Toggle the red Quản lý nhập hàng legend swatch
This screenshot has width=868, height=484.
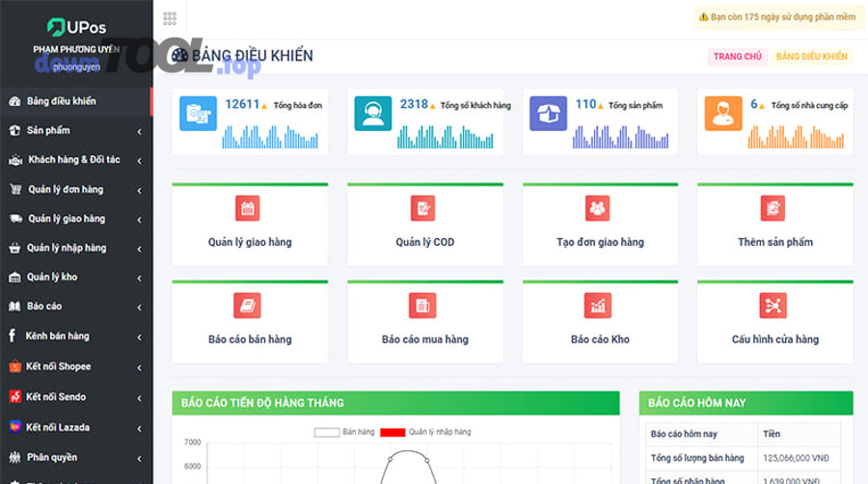[x=393, y=432]
